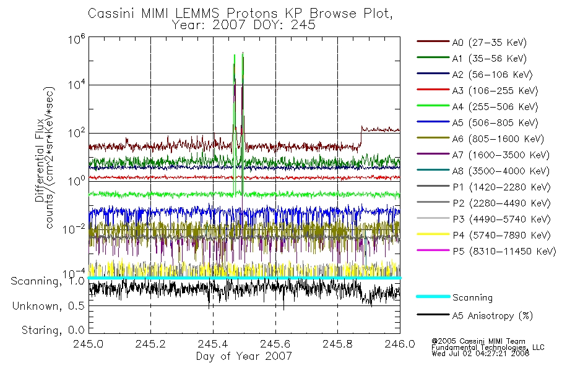Click the A0 (27-35 KeV) legend label

coord(489,43)
